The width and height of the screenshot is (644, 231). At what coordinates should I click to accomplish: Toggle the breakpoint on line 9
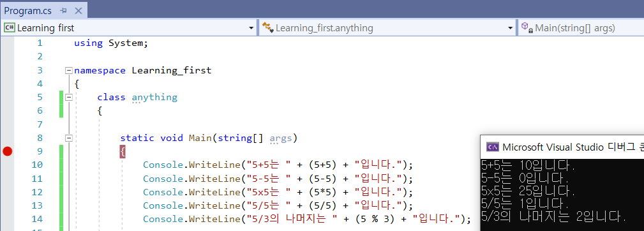(7, 151)
